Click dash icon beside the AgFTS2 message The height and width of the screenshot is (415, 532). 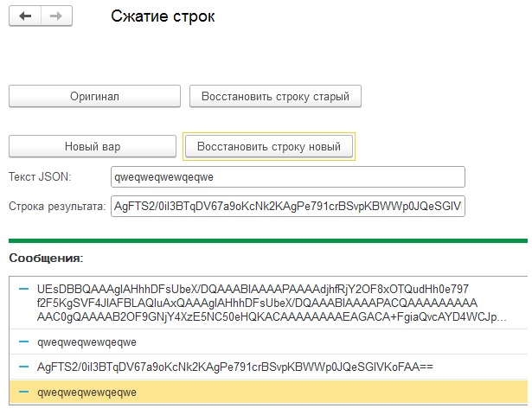[23, 367]
